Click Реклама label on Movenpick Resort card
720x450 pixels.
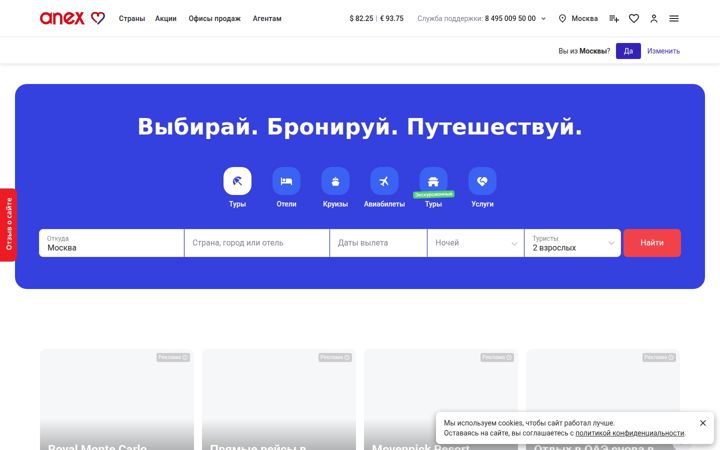[497, 357]
